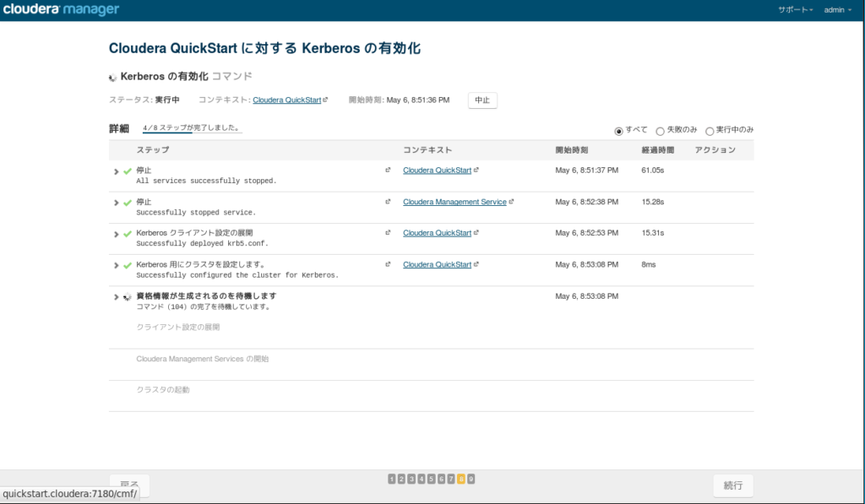This screenshot has width=865, height=504.
Task: Click the pending step クライアント設定の展開
Action: [178, 327]
